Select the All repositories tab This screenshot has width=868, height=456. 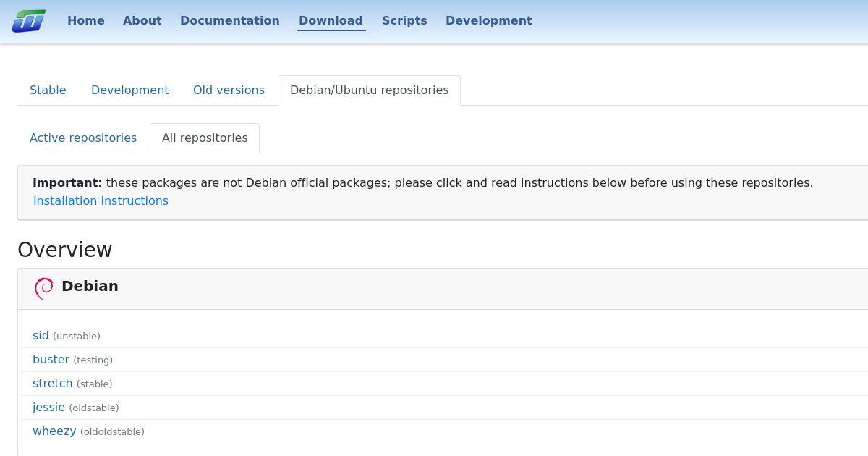(x=205, y=138)
